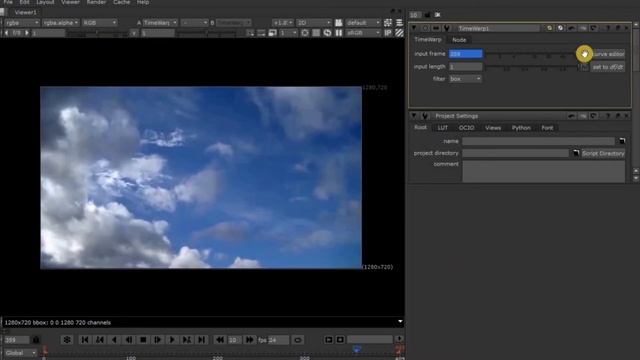Open the sRGB viewer LUT dropdown

(x=363, y=33)
